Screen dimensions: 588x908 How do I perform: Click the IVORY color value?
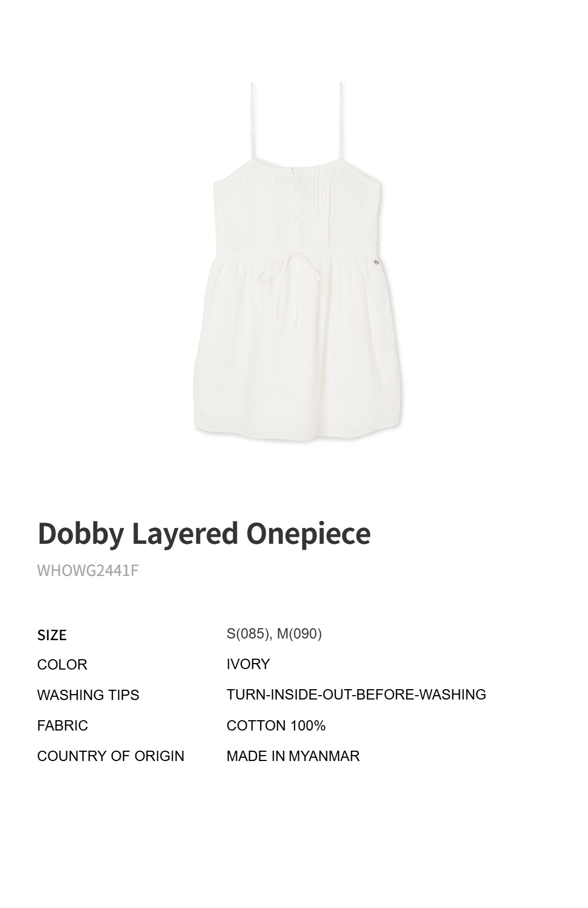(248, 664)
